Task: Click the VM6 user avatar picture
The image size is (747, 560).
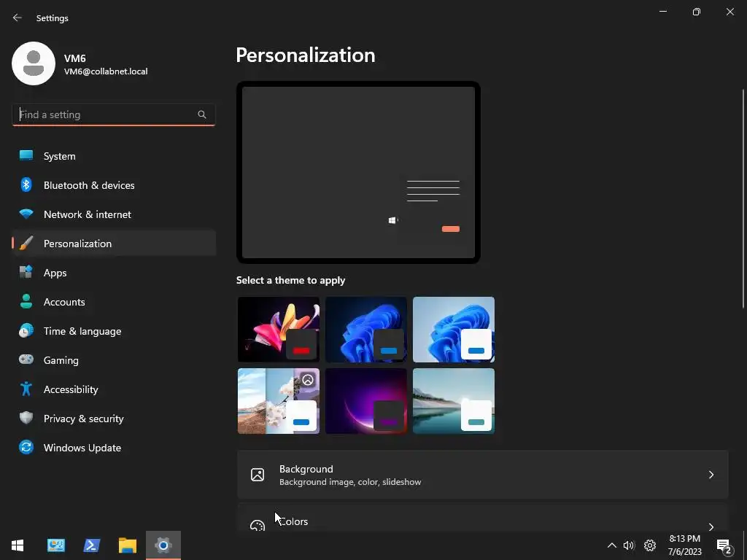Action: coord(34,63)
